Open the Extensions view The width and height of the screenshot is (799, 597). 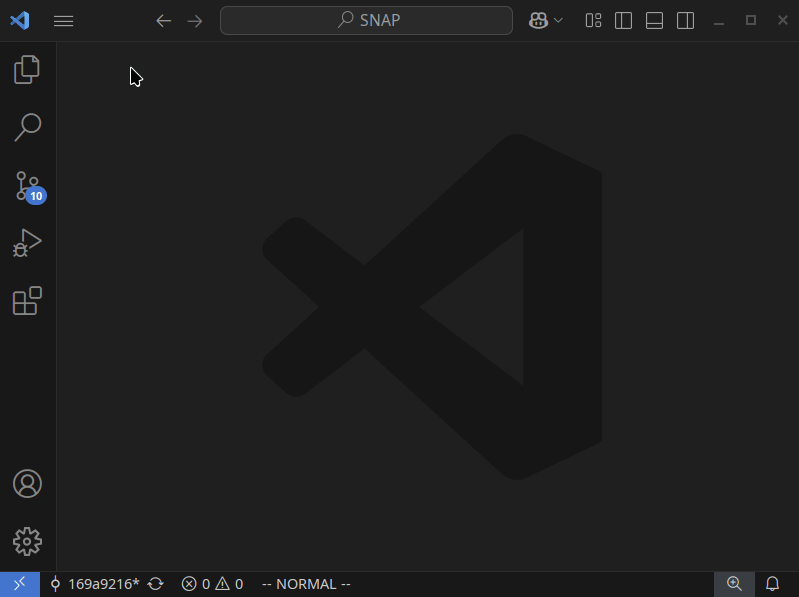[27, 301]
